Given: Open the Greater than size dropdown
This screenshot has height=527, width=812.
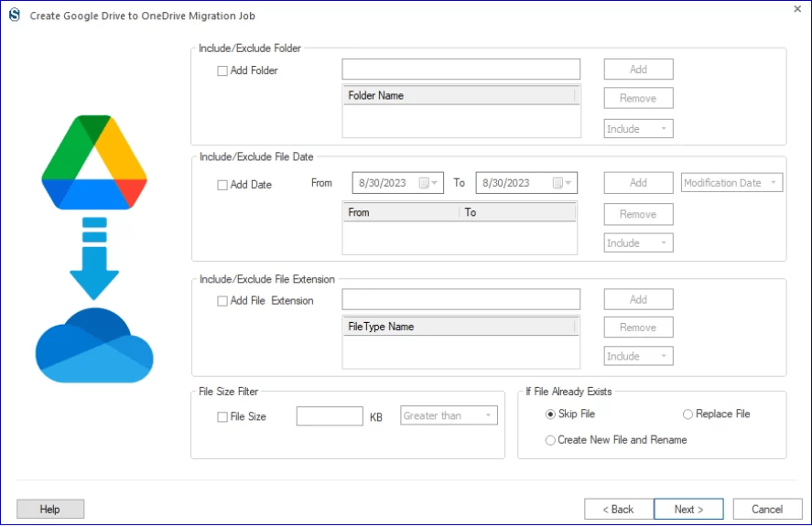Looking at the screenshot, I should [449, 415].
